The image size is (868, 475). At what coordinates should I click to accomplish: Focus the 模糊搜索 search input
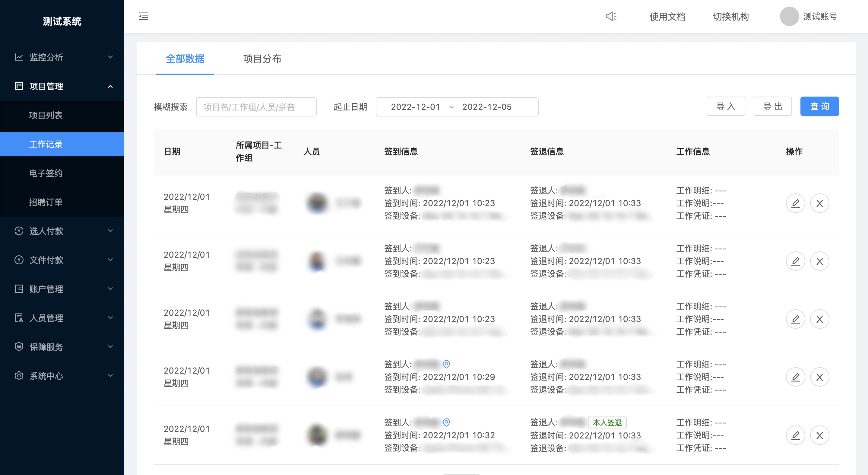click(x=256, y=107)
